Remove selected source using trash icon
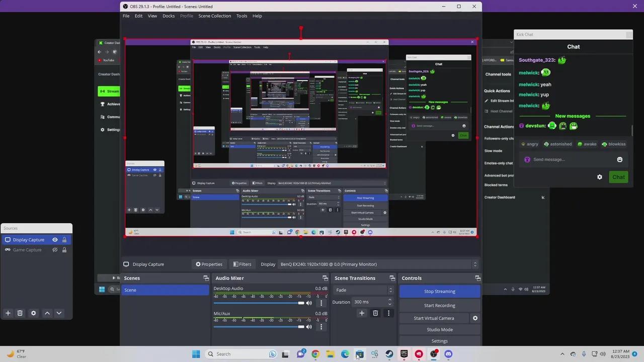 point(20,313)
